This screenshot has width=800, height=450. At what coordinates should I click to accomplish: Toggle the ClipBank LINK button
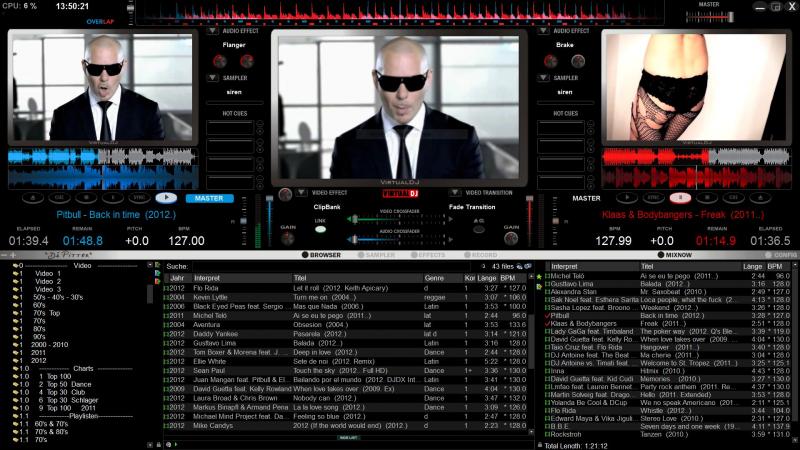[x=320, y=229]
